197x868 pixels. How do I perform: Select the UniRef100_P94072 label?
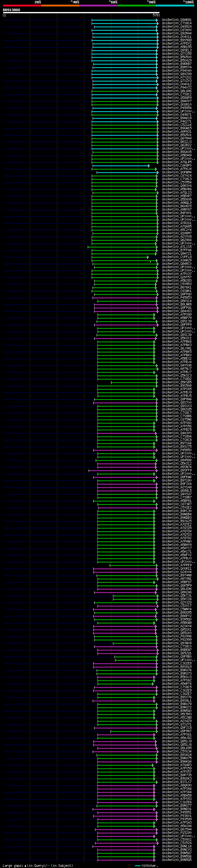tap(177, 88)
